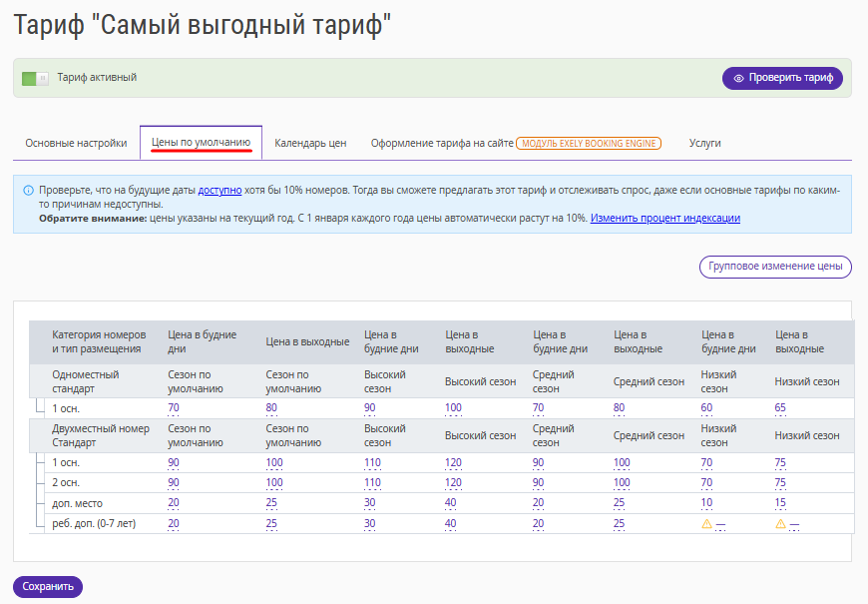Screen dimensions: 868x604
Task: Toggle the Тариф активный switch
Action: point(36,78)
